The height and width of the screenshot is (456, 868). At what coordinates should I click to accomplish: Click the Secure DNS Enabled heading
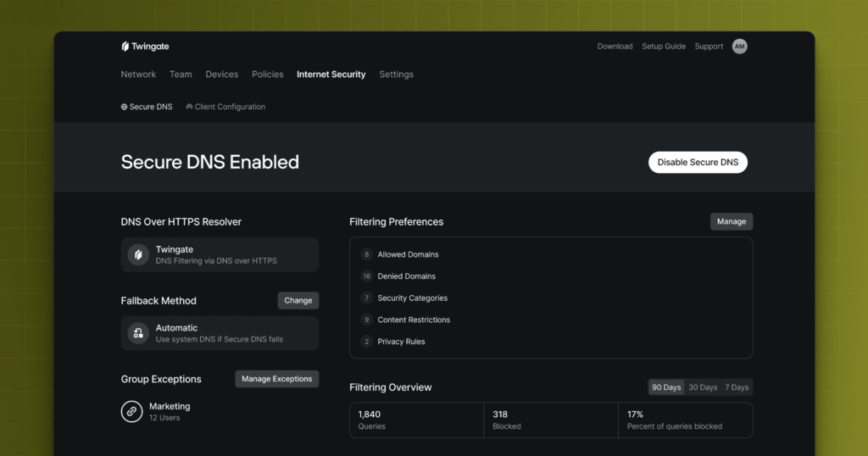tap(210, 162)
